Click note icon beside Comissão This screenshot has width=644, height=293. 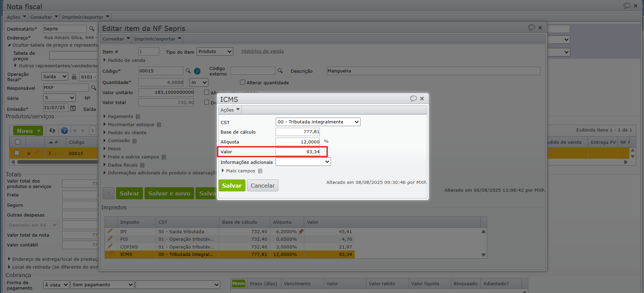(134, 141)
